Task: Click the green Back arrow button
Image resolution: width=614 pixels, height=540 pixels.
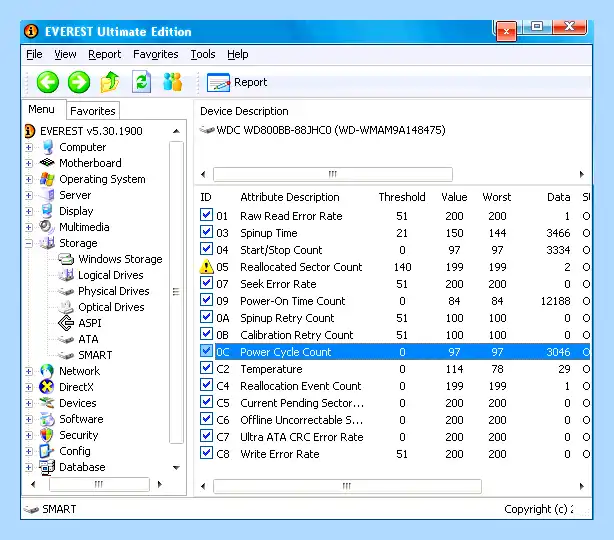Action: coord(47,82)
